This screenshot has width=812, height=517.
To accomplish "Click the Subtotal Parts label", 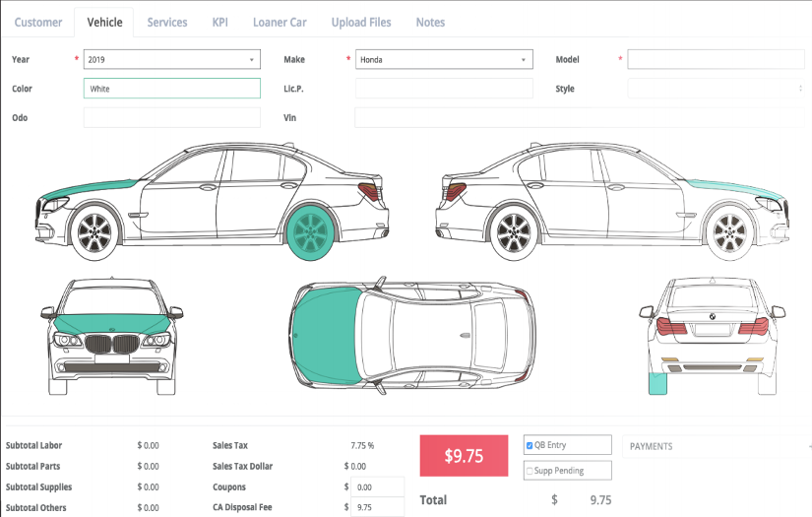I will coord(33,466).
